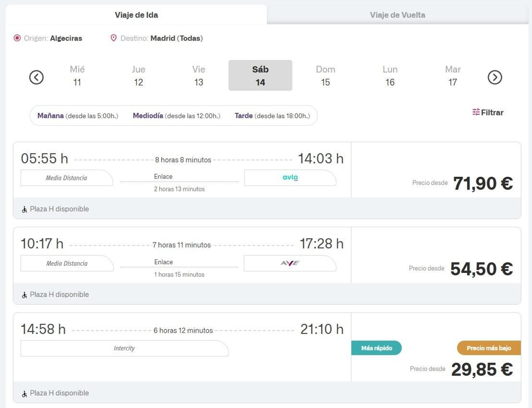Click the Más rápido badge
The height and width of the screenshot is (408, 532).
376,348
